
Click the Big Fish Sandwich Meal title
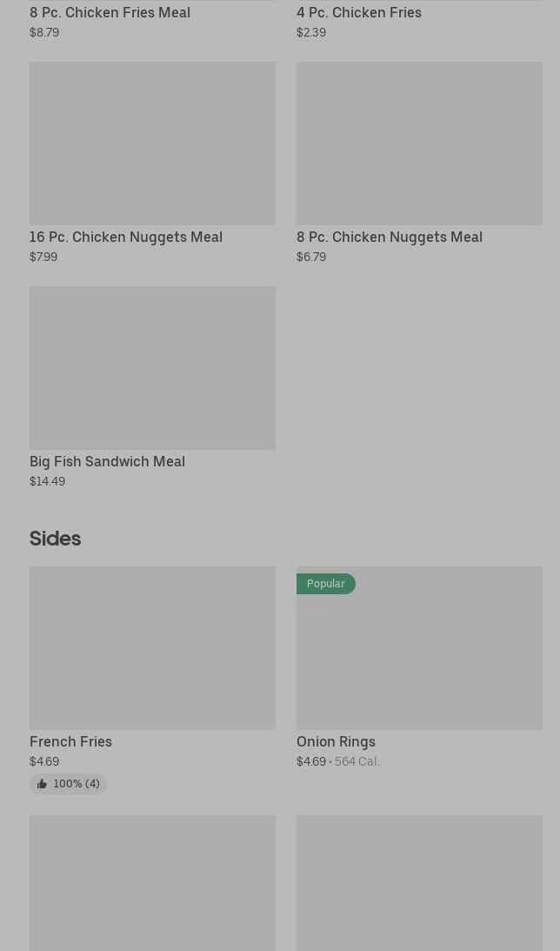[107, 461]
